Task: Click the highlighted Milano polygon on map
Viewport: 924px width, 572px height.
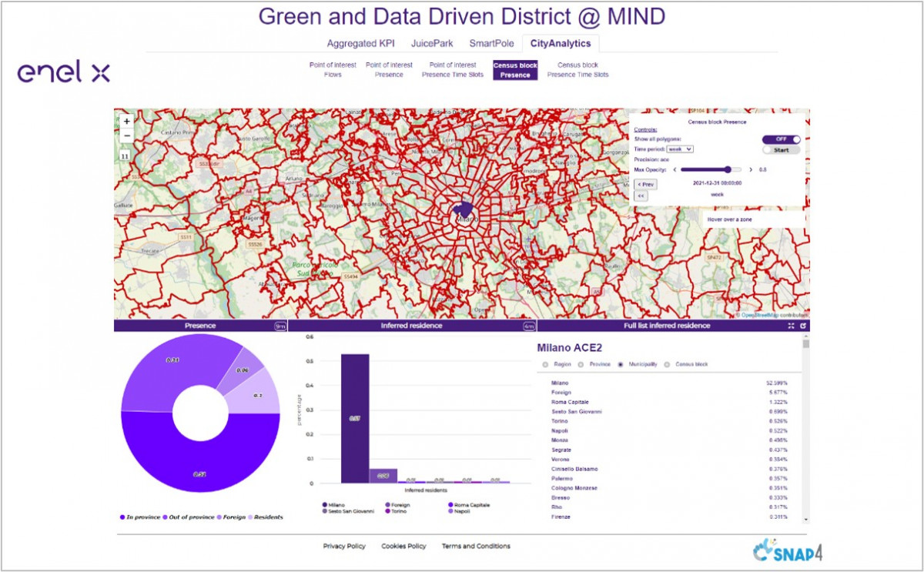Action: pyautogui.click(x=463, y=209)
